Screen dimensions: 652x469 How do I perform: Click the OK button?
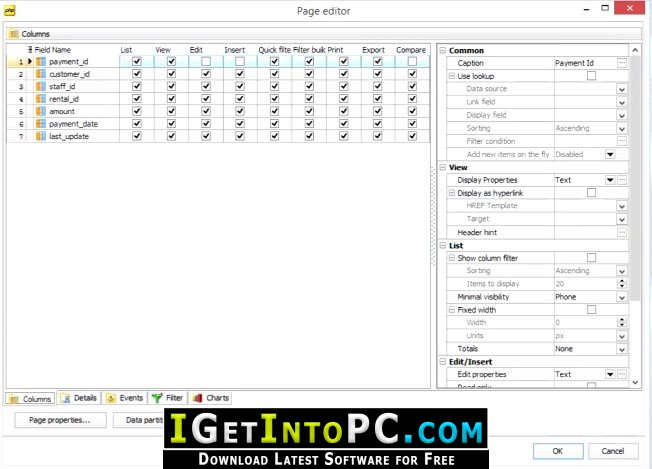point(558,451)
